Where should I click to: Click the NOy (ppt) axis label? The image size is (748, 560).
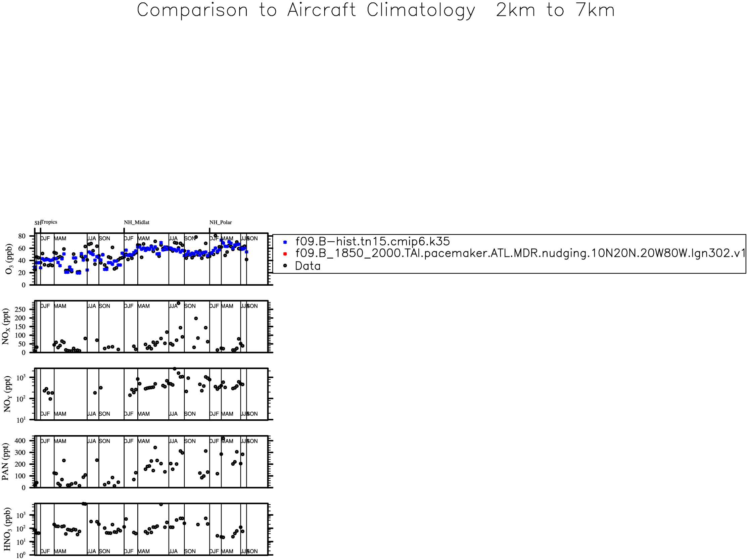(7, 394)
